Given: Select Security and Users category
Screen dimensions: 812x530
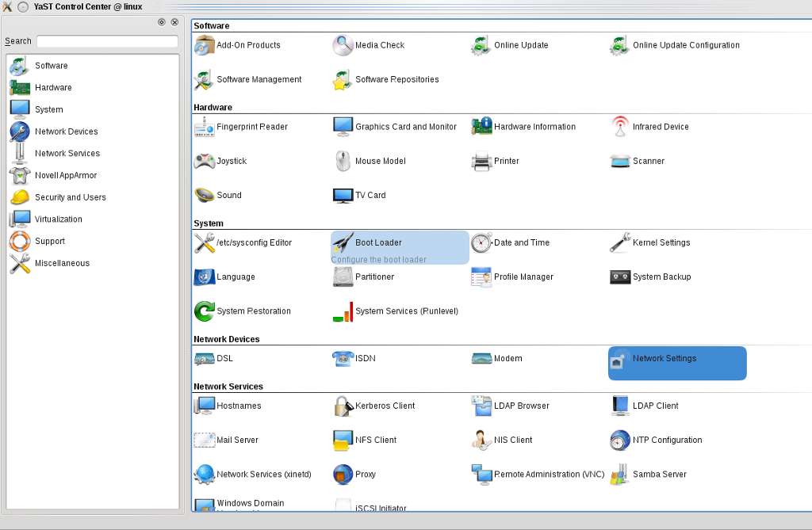Looking at the screenshot, I should click(x=70, y=197).
